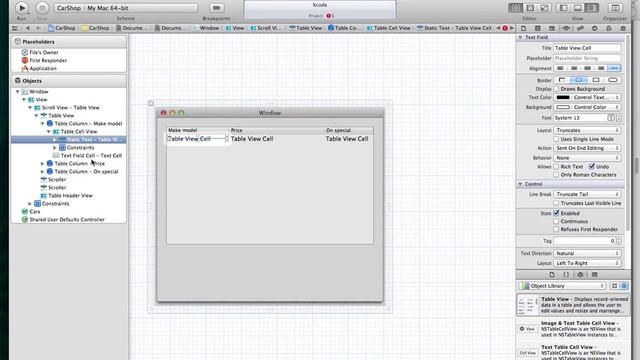The width and height of the screenshot is (640, 360).
Task: Click the Run button in the Xcode toolbar
Action: (x=22, y=8)
